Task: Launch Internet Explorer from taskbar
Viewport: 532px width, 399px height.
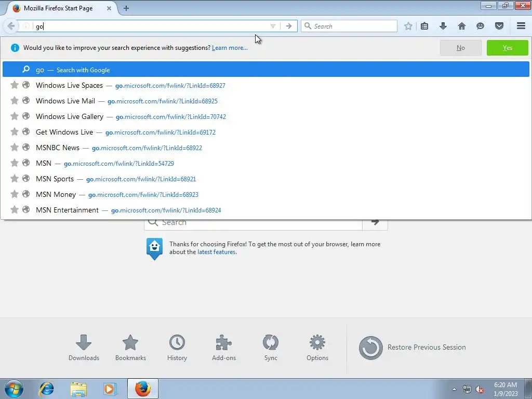Action: 46,389
